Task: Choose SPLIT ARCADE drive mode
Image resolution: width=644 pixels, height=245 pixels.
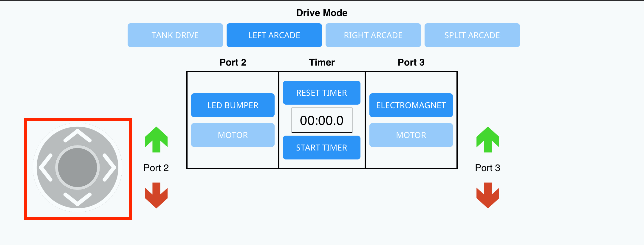Action: tap(472, 35)
